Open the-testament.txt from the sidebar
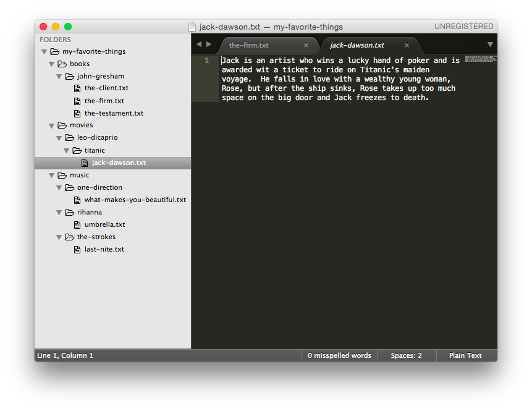 (x=114, y=113)
